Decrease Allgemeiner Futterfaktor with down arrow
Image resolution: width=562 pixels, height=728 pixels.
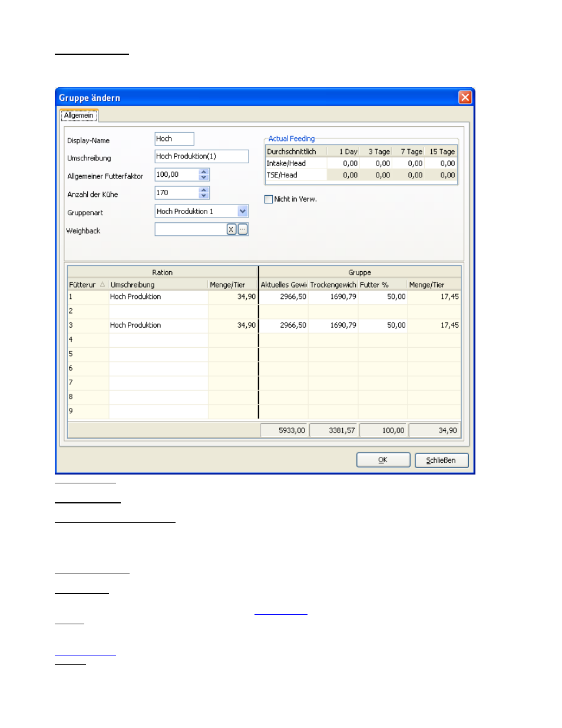click(204, 177)
